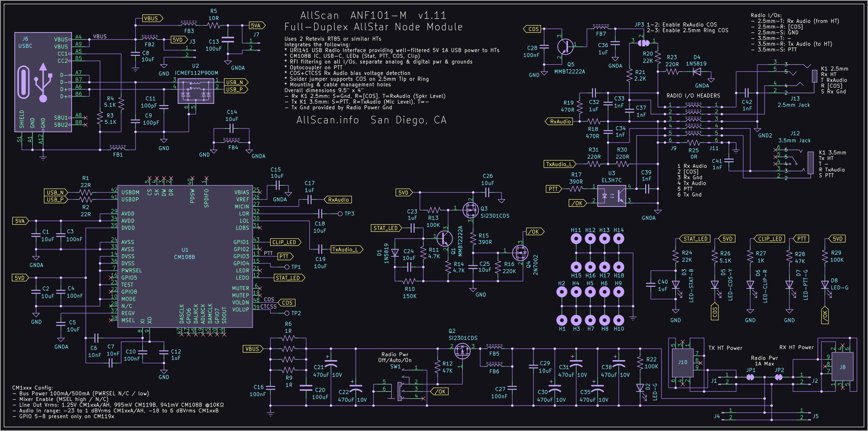Select the VBUS label left of R6
This screenshot has width=868, height=431.
tap(253, 349)
